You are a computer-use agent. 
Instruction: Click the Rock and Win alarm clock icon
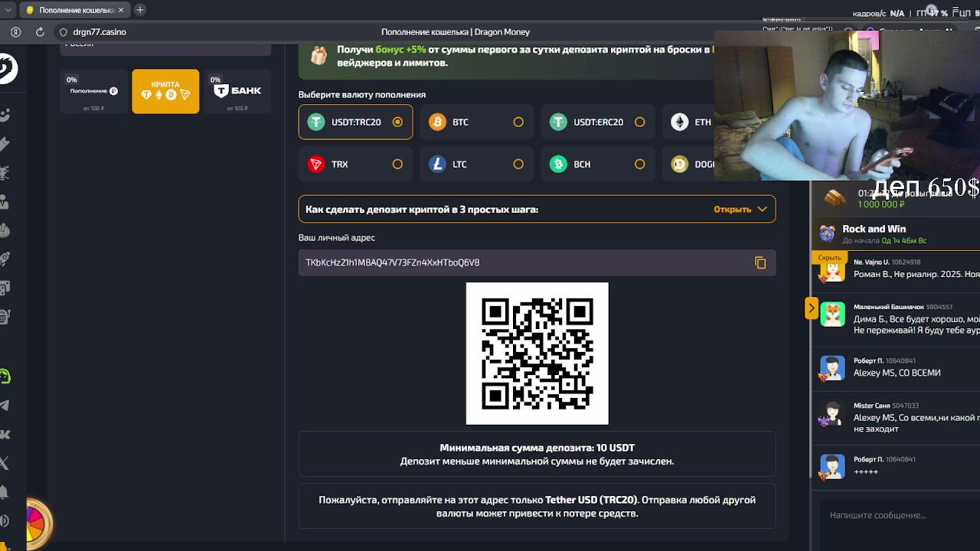(x=827, y=233)
